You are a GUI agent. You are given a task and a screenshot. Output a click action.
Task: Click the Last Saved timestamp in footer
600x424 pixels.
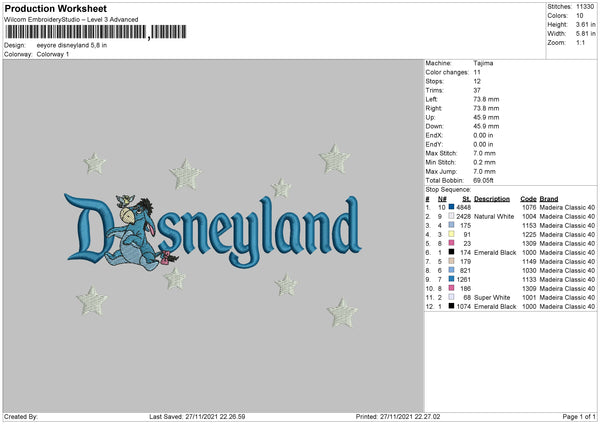197,417
